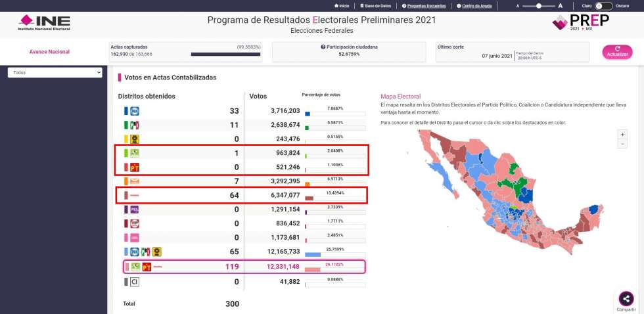The height and width of the screenshot is (314, 644).
Task: Click the Mapa Electoral heading
Action: click(400, 97)
